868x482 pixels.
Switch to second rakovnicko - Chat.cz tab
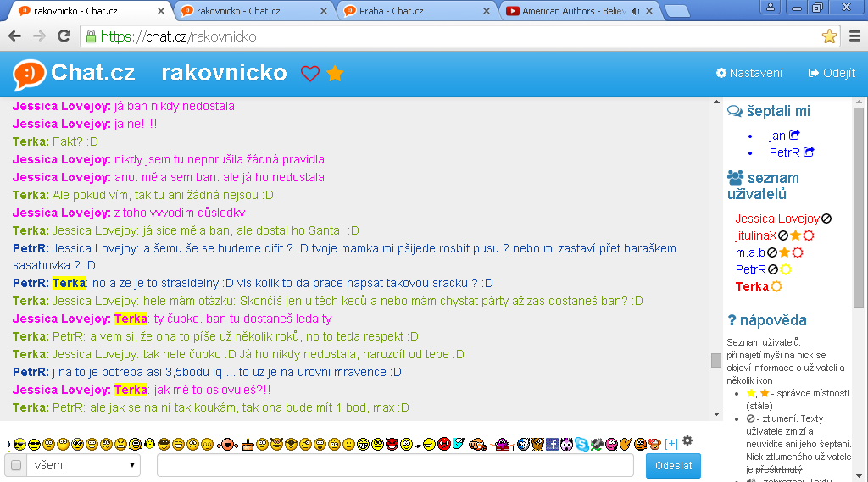pos(254,10)
